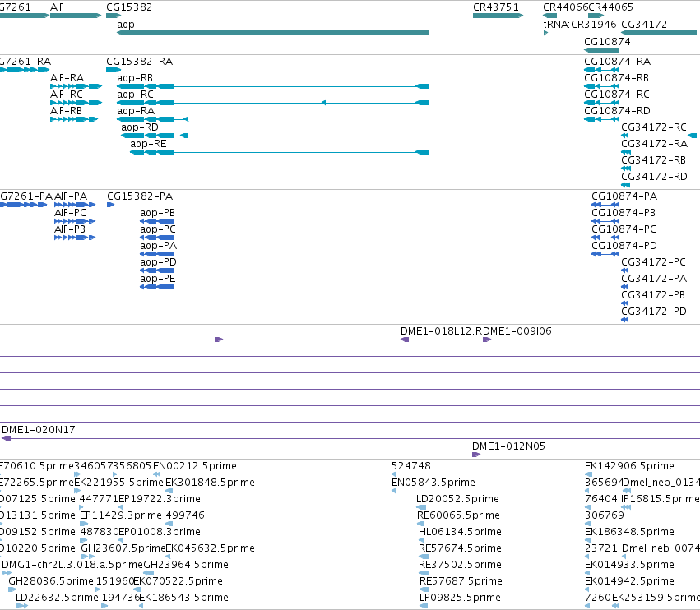Select the CG10874-RD transcript label
The image size is (700, 610).
[x=618, y=111]
